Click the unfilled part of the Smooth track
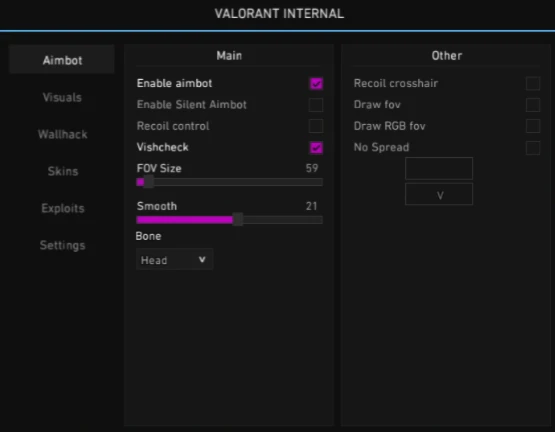The height and width of the screenshot is (432, 555). pos(283,220)
